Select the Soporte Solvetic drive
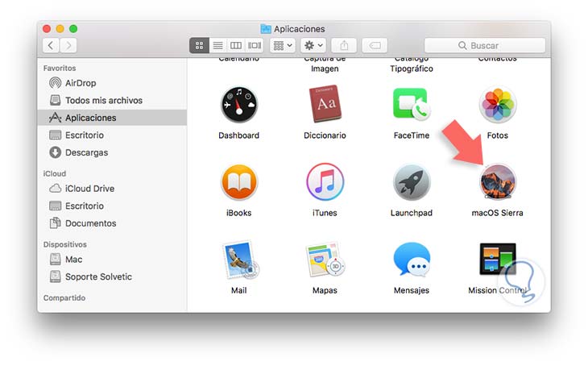The height and width of the screenshot is (366, 588). (x=112, y=277)
